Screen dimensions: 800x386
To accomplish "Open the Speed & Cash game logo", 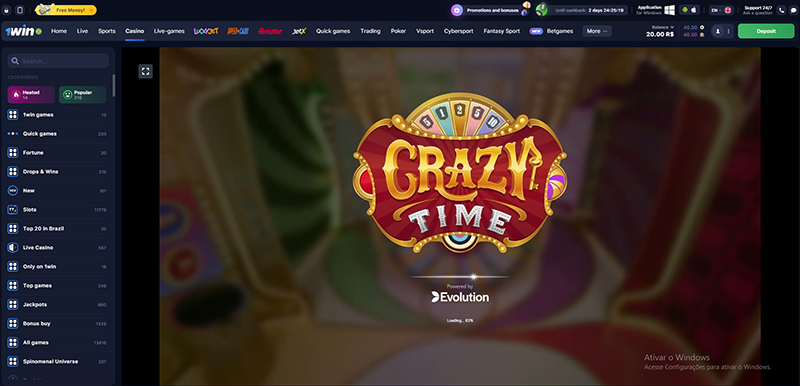I will pyautogui.click(x=238, y=31).
